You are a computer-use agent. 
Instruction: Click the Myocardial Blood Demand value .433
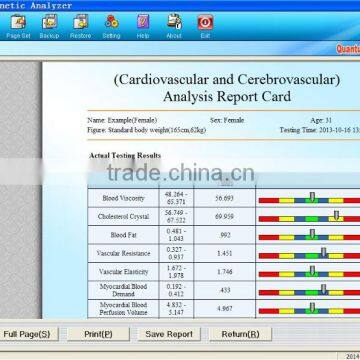[225, 290]
